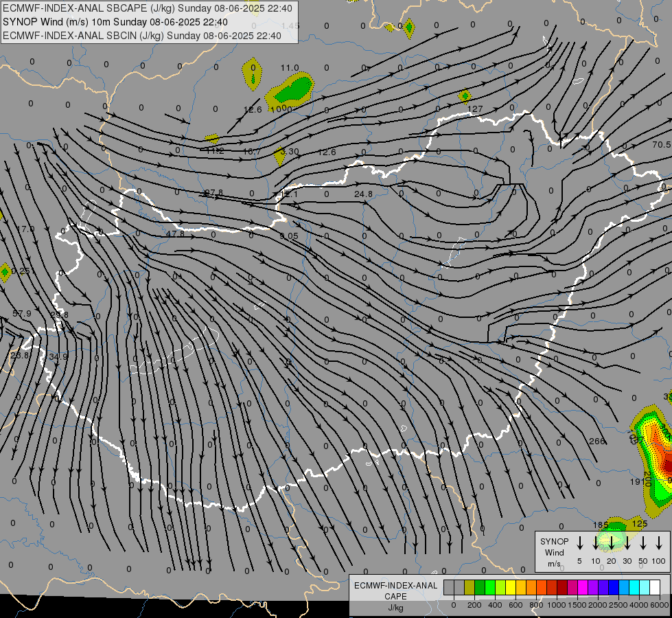
Task: Click the 10 m/s wind arrow in legend
Action: point(596,543)
